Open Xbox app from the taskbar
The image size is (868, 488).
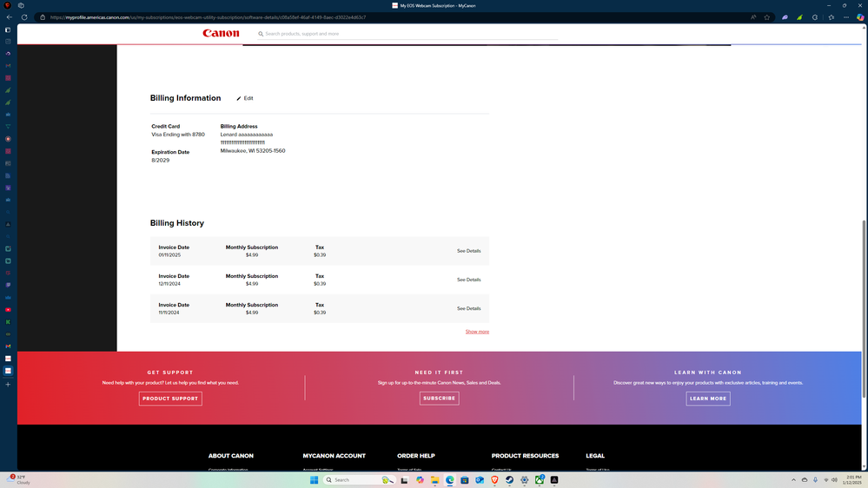540,479
